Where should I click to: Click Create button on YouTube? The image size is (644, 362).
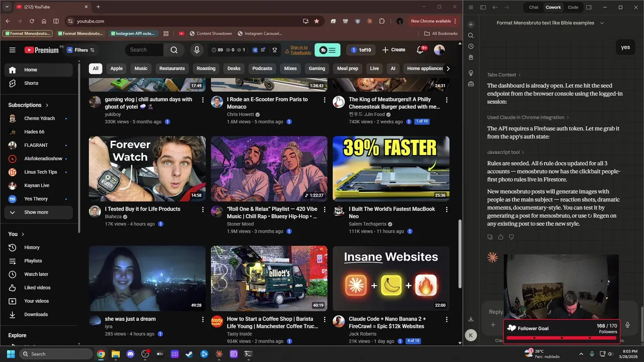[x=393, y=50]
